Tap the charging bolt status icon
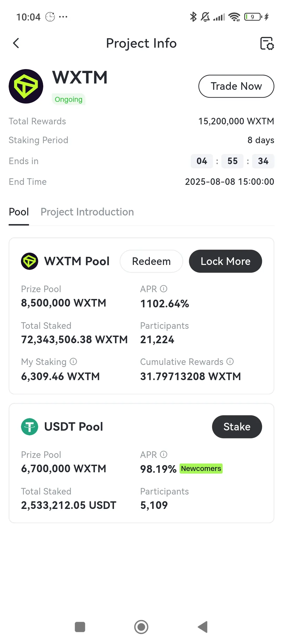 266,17
